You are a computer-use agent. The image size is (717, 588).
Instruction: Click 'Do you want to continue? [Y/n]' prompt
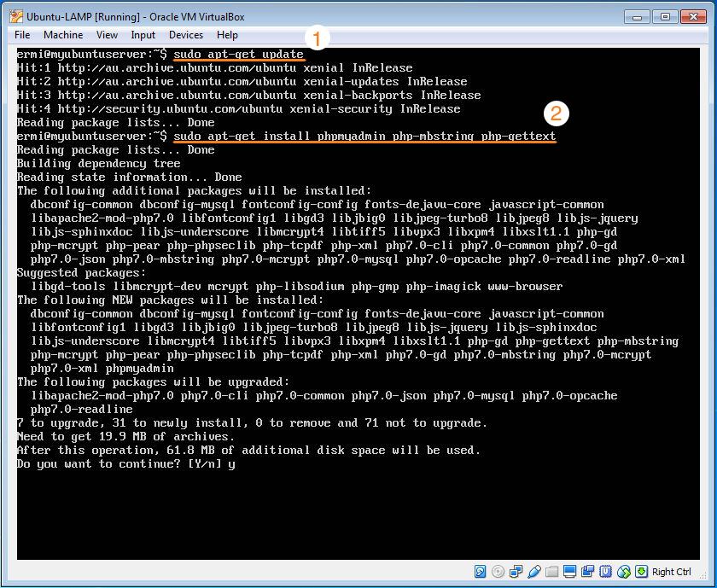point(119,463)
